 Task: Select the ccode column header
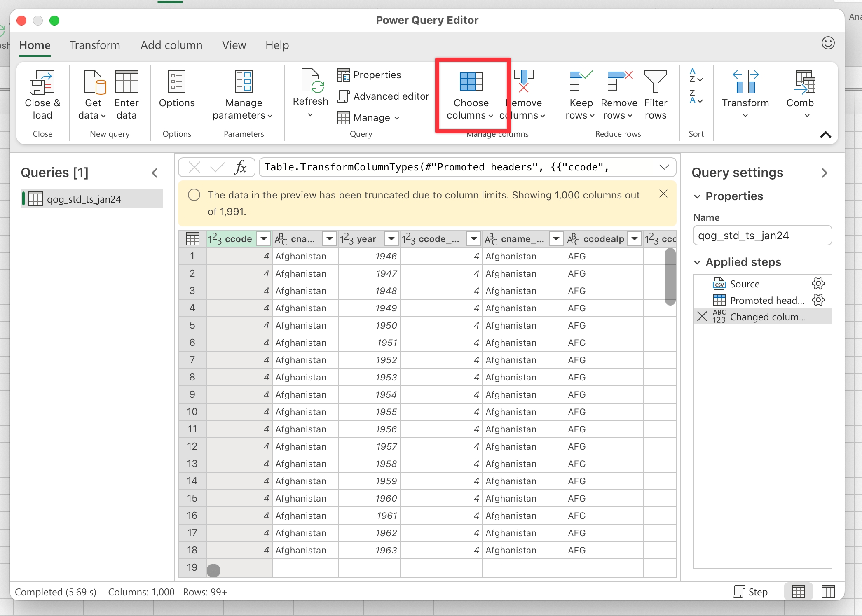pyautogui.click(x=238, y=239)
